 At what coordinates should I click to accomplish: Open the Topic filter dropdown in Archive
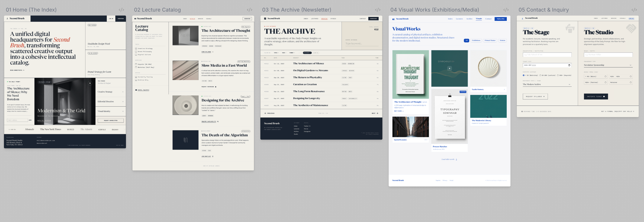tap(276, 53)
